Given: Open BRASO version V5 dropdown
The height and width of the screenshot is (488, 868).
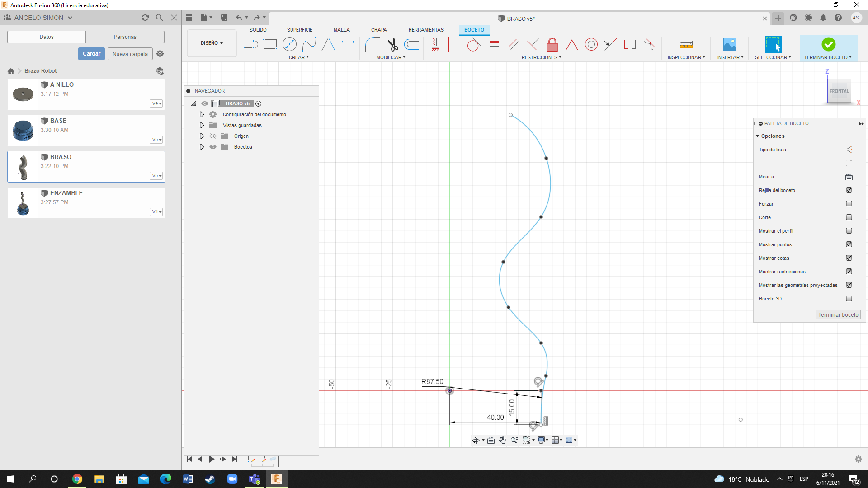Looking at the screenshot, I should [x=156, y=176].
